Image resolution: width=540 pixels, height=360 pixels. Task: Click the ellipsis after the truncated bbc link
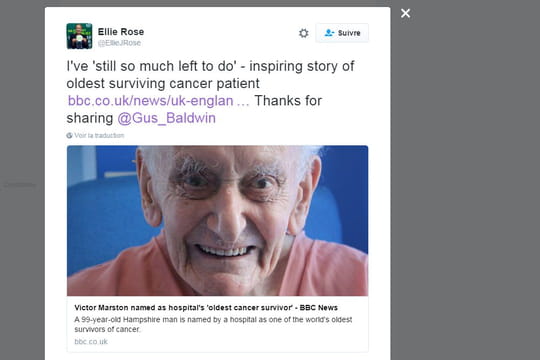pos(243,101)
